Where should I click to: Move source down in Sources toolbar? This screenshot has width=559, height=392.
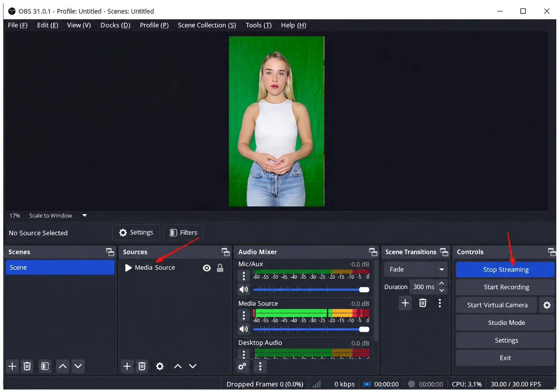point(193,366)
